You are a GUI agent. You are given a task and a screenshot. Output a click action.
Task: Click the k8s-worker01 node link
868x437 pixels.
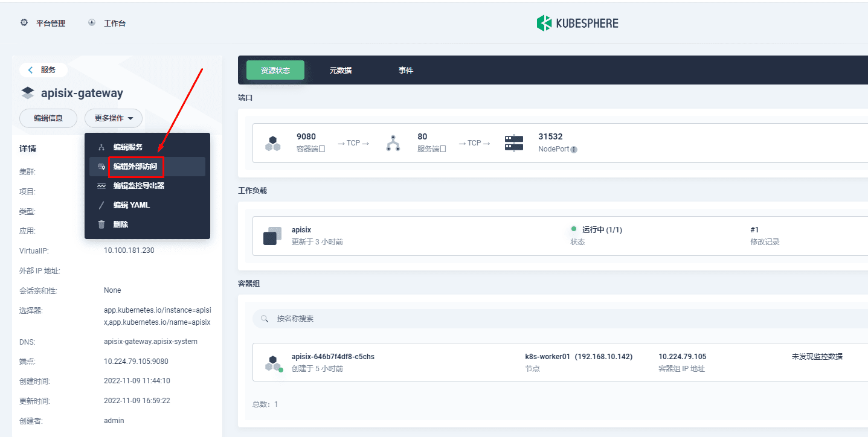point(579,357)
